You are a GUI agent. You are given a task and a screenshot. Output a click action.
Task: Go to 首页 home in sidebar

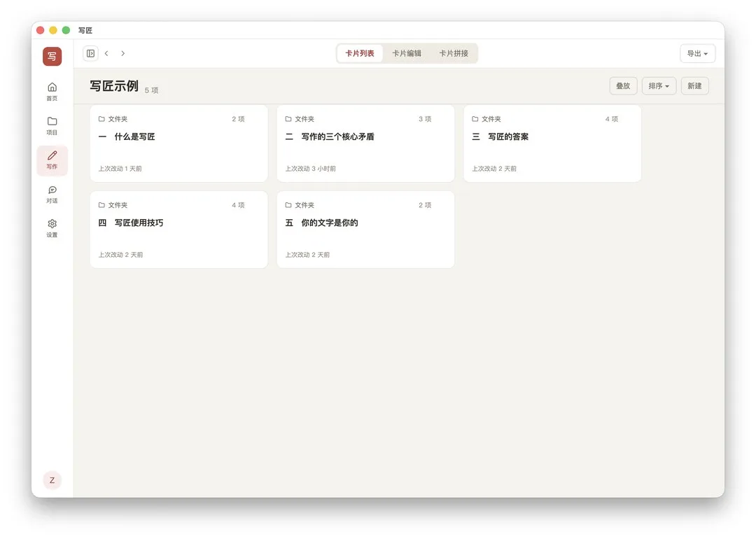click(x=52, y=91)
